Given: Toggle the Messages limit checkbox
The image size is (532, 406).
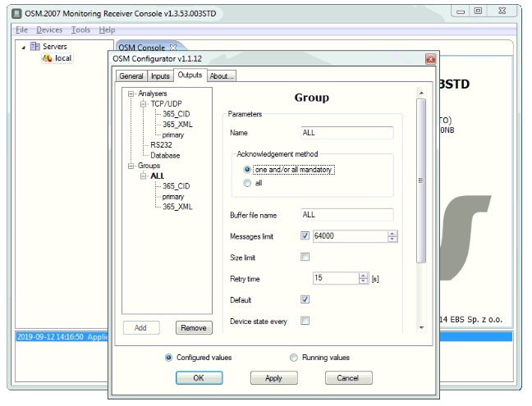Looking at the screenshot, I should 305,236.
